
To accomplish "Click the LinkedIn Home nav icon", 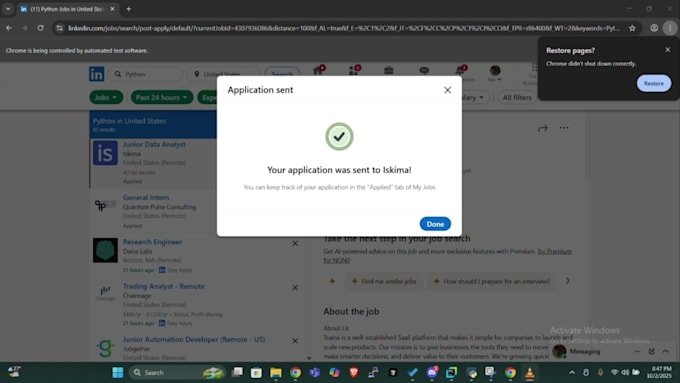I will pyautogui.click(x=318, y=71).
